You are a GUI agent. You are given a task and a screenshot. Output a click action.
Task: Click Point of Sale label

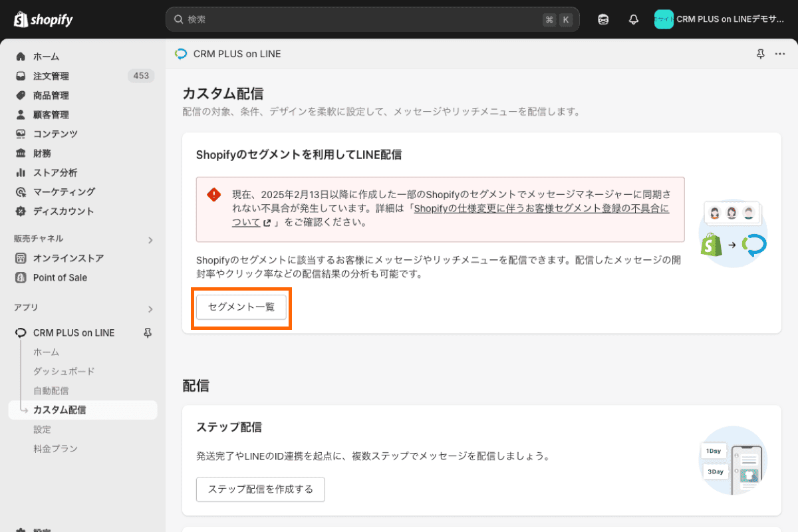(60, 277)
